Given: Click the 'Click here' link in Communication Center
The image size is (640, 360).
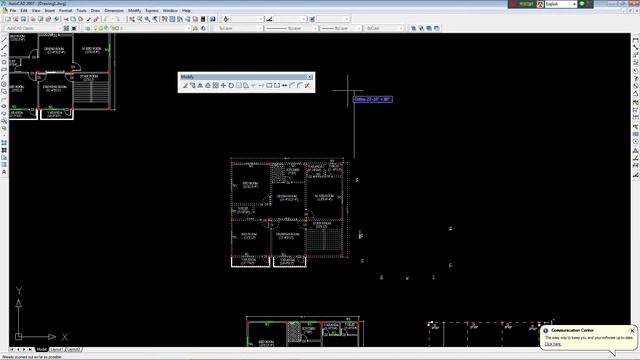Looking at the screenshot, I should pyautogui.click(x=553, y=344).
